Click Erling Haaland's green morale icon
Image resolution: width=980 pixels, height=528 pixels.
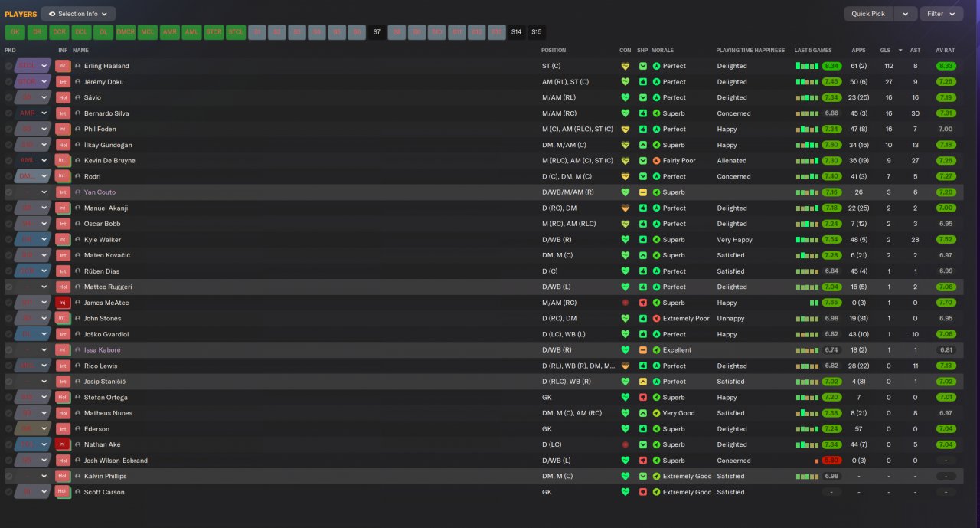coord(656,66)
